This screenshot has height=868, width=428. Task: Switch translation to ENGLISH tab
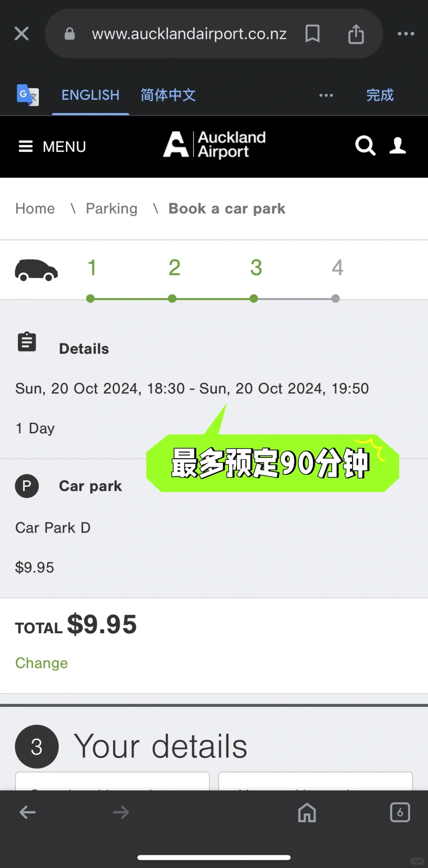(x=90, y=95)
